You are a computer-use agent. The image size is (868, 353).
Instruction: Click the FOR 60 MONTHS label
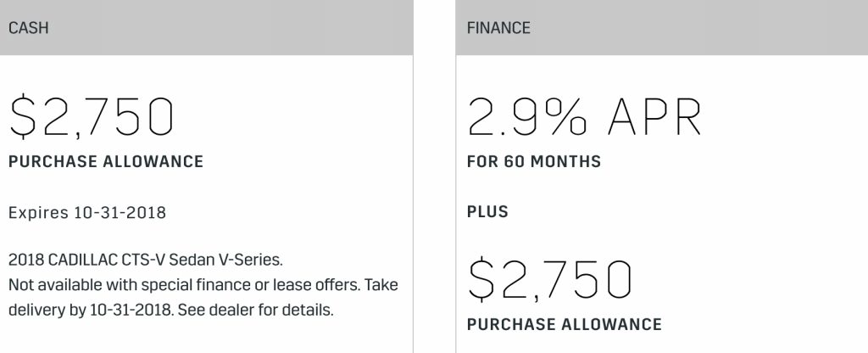click(534, 162)
